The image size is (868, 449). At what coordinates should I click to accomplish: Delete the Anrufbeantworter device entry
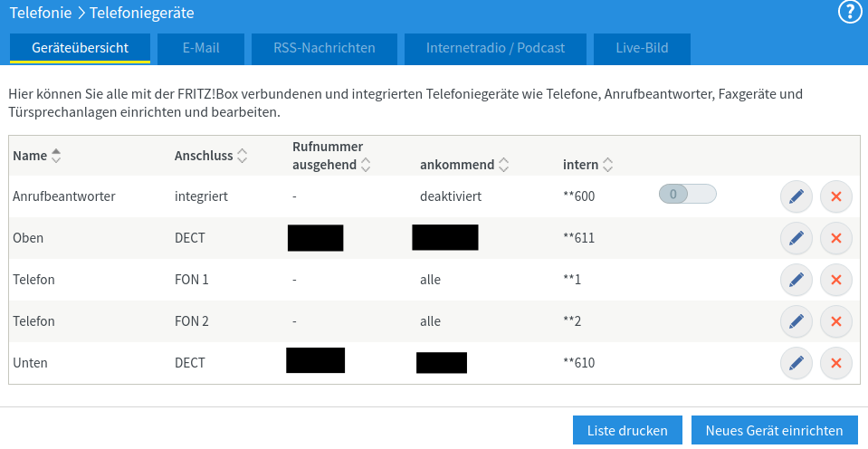(836, 196)
